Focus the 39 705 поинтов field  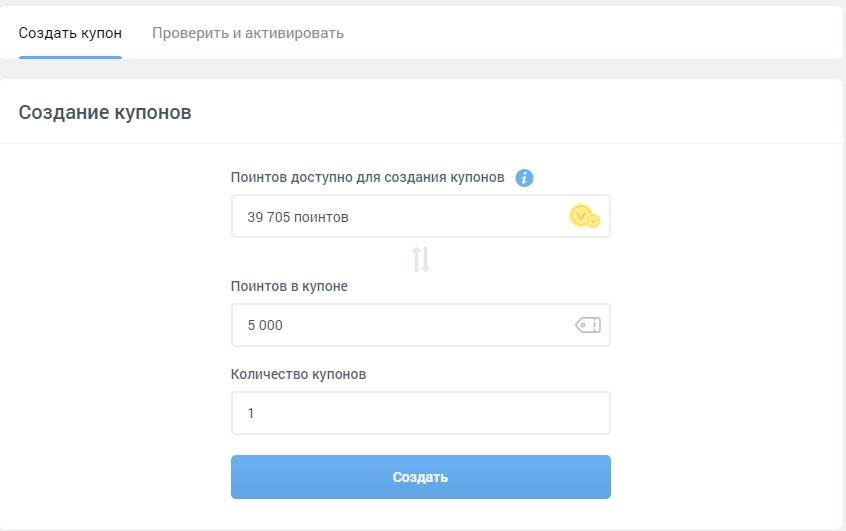pos(400,216)
